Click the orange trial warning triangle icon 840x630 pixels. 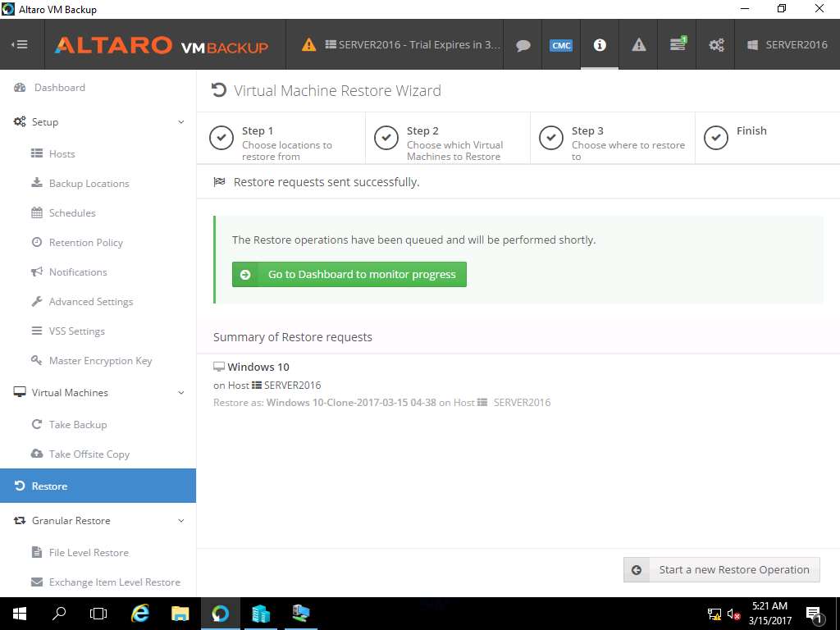pyautogui.click(x=308, y=44)
